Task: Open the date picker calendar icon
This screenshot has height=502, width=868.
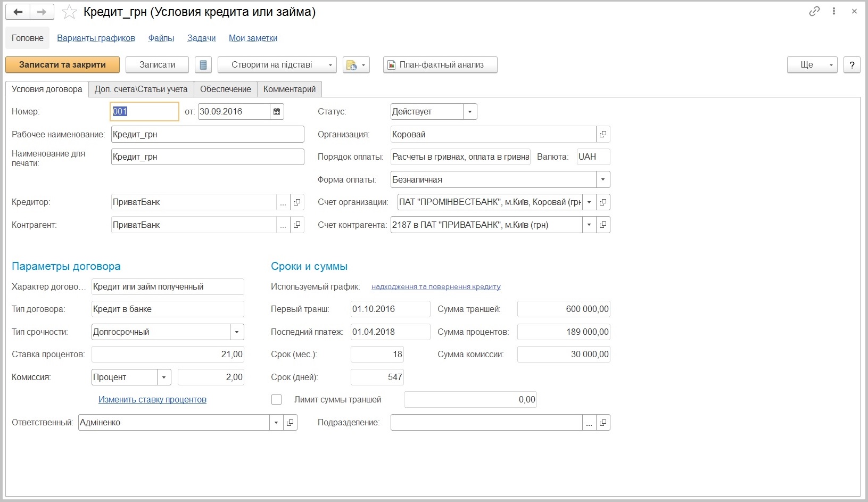Action: click(277, 112)
